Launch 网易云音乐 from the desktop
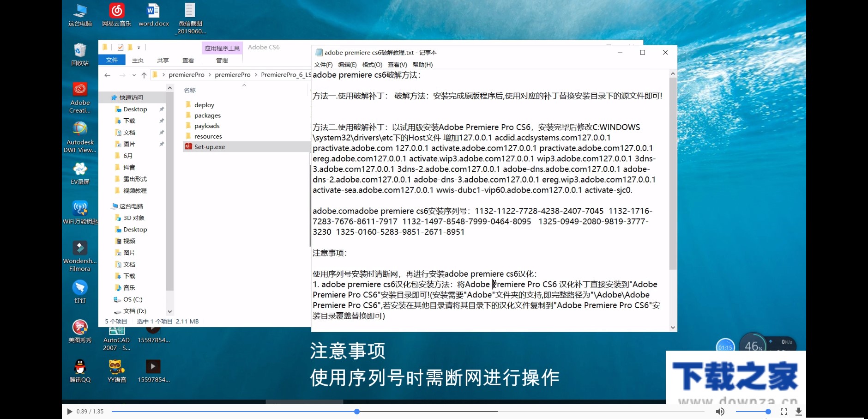Image resolution: width=868 pixels, height=419 pixels. point(116,12)
